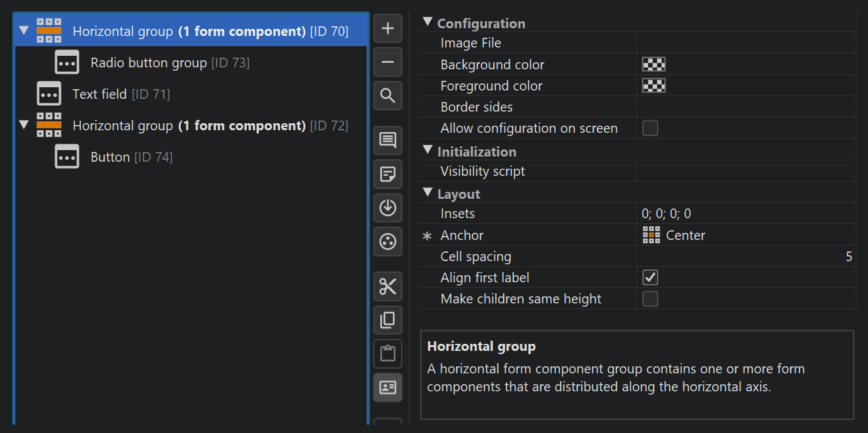Check Make children same height
The image size is (868, 433).
(x=650, y=299)
